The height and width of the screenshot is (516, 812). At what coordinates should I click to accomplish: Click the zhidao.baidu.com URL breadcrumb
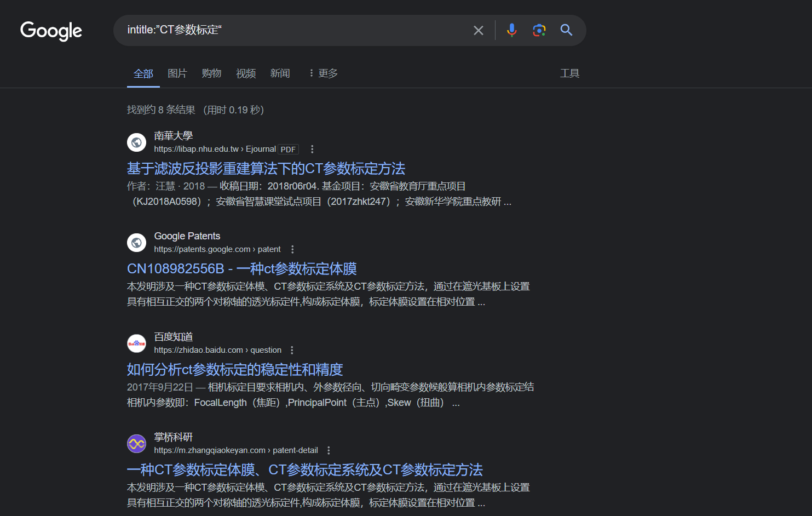218,350
